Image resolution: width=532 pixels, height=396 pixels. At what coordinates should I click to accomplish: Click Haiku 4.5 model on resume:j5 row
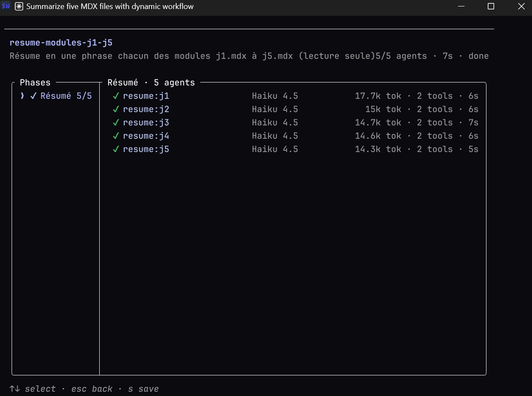(x=275, y=149)
